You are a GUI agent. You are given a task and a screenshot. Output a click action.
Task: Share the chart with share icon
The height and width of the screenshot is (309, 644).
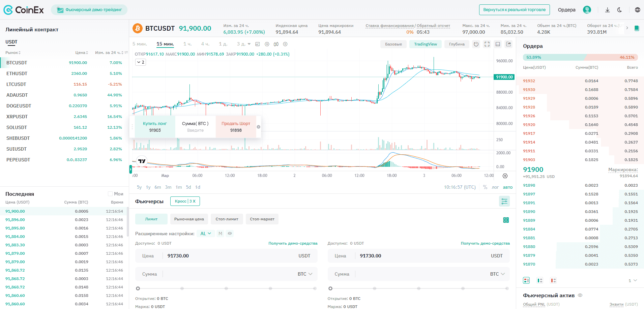[508, 44]
